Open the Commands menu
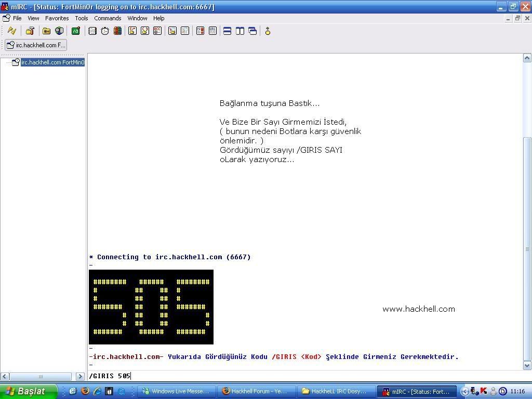 click(x=108, y=18)
